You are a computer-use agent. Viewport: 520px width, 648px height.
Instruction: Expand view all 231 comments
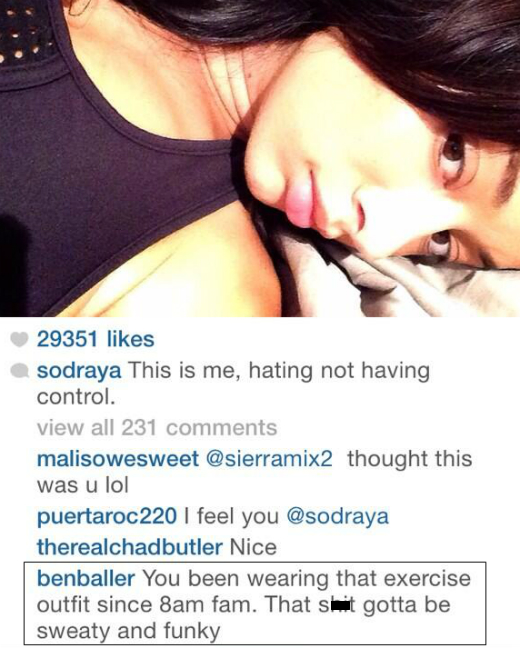(157, 427)
